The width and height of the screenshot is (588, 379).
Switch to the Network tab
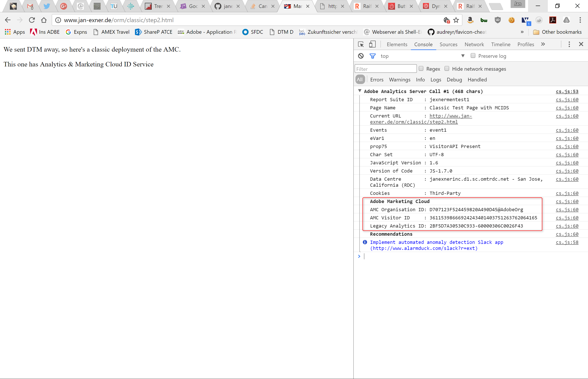474,44
